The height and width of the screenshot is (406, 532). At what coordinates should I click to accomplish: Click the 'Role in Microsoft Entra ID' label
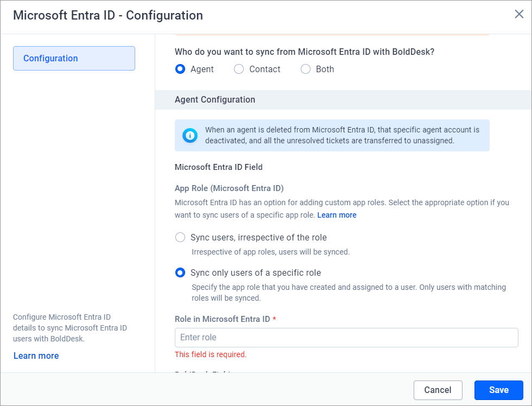coord(222,319)
